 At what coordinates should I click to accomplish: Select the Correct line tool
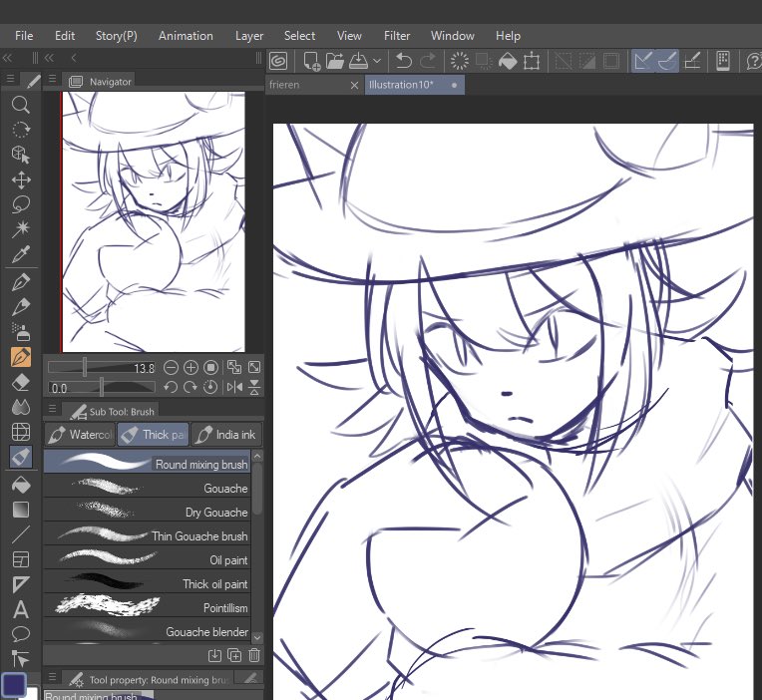coord(20,659)
